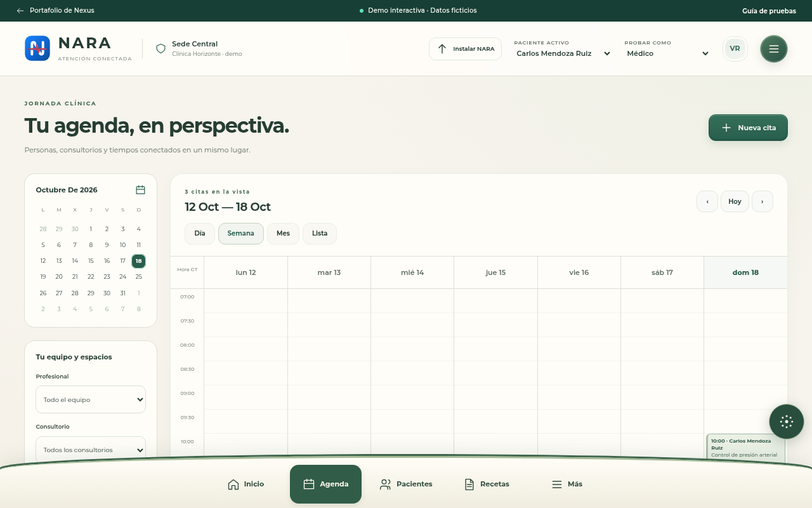
Task: Select day 30 of September in mini calendar
Action: click(x=75, y=229)
